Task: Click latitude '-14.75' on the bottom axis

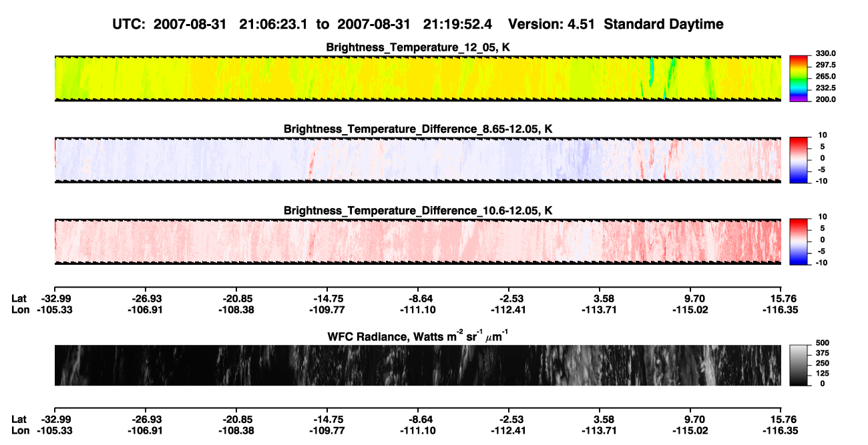Action: (327, 420)
